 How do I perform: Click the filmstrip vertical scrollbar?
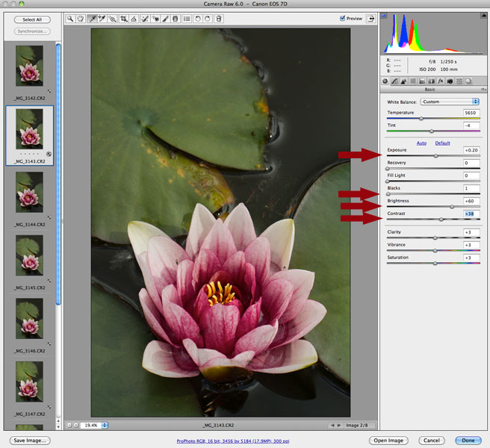coord(58,174)
